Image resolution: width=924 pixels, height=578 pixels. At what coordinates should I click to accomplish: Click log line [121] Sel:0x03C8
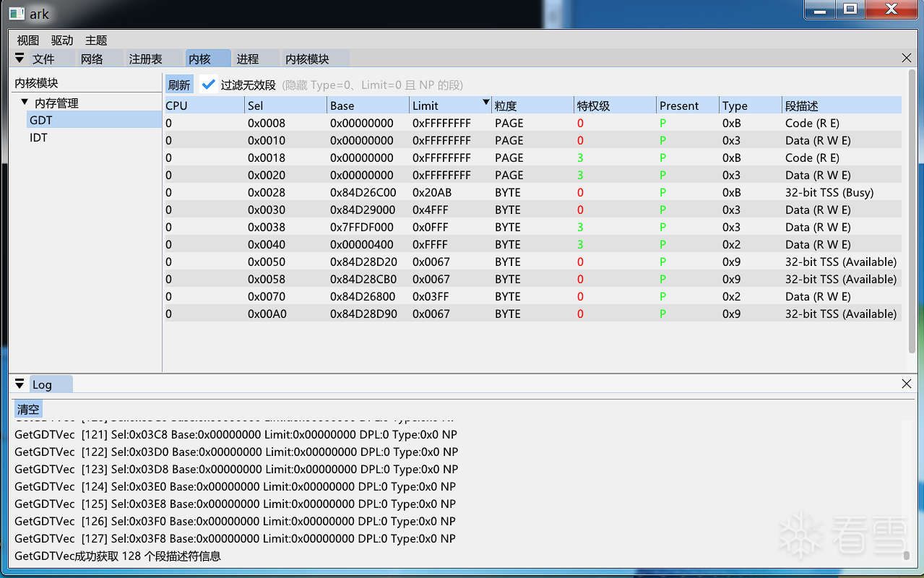coord(236,434)
